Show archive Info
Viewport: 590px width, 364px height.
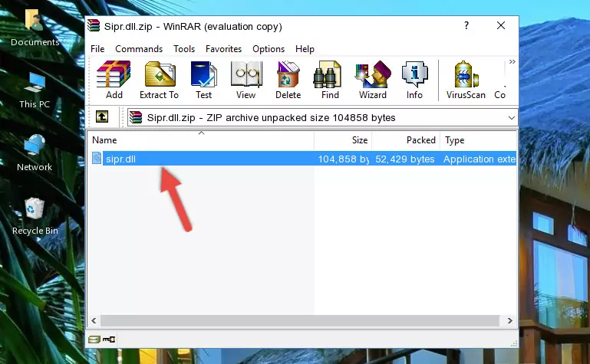[414, 80]
